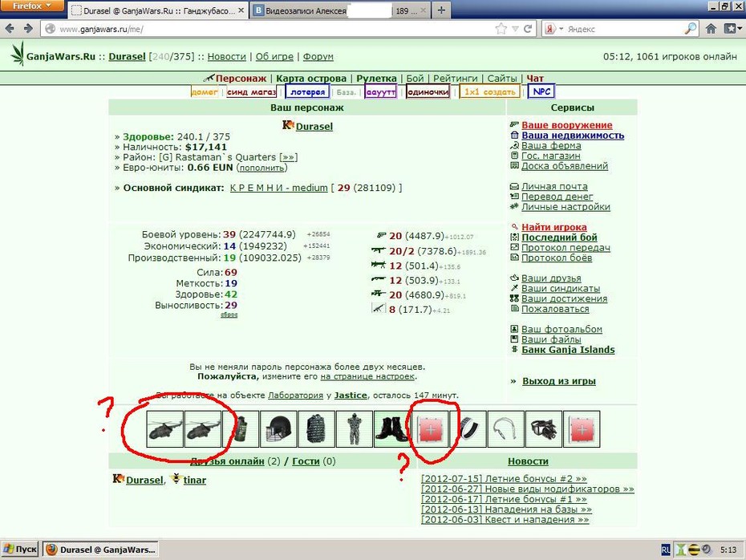Go back with browser back arrow
Image resolution: width=746 pixels, height=560 pixels.
pos(10,29)
